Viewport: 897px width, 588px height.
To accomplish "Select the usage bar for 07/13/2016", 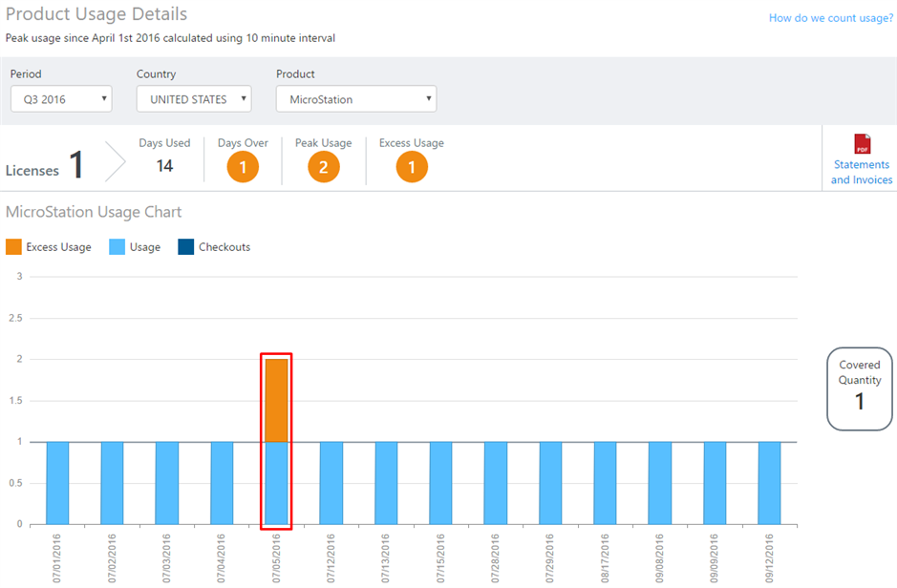I will 386,483.
